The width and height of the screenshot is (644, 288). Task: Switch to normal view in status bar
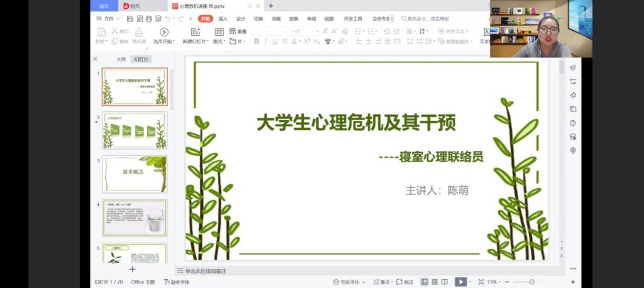pos(425,282)
